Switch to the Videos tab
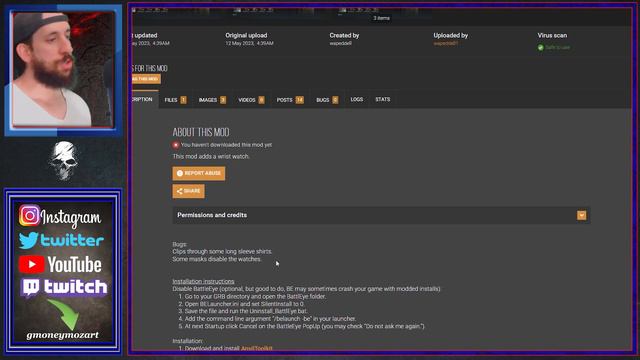The height and width of the screenshot is (360, 640). [251, 100]
